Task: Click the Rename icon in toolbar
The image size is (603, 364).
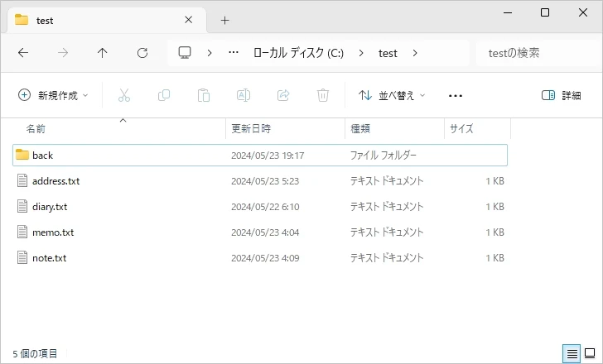Action: (244, 95)
